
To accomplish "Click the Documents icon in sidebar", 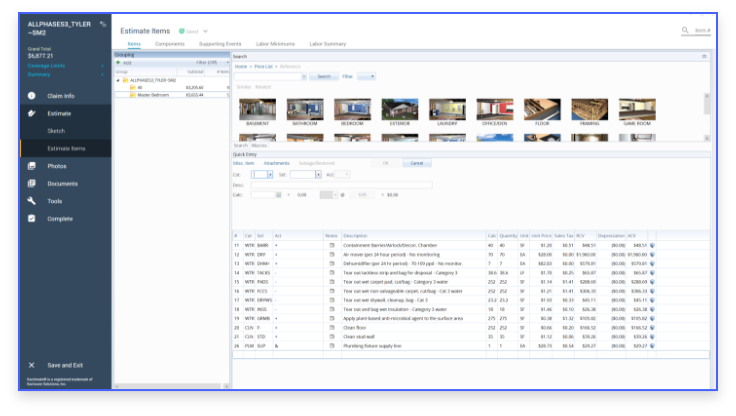I will point(31,184).
